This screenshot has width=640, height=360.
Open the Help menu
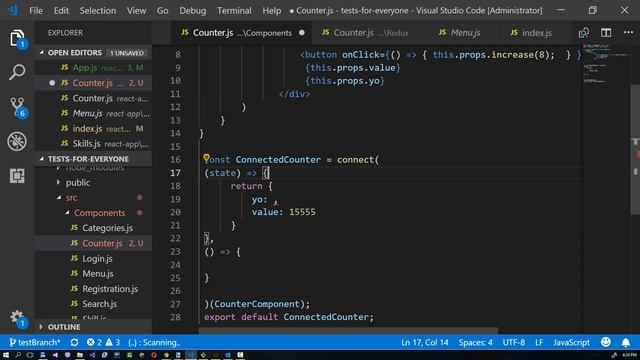pyautogui.click(x=271, y=11)
